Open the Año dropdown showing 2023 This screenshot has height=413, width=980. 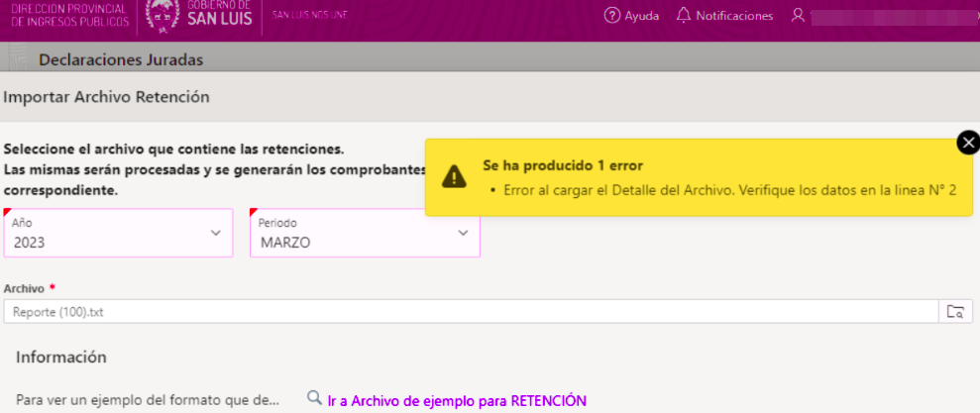(118, 233)
